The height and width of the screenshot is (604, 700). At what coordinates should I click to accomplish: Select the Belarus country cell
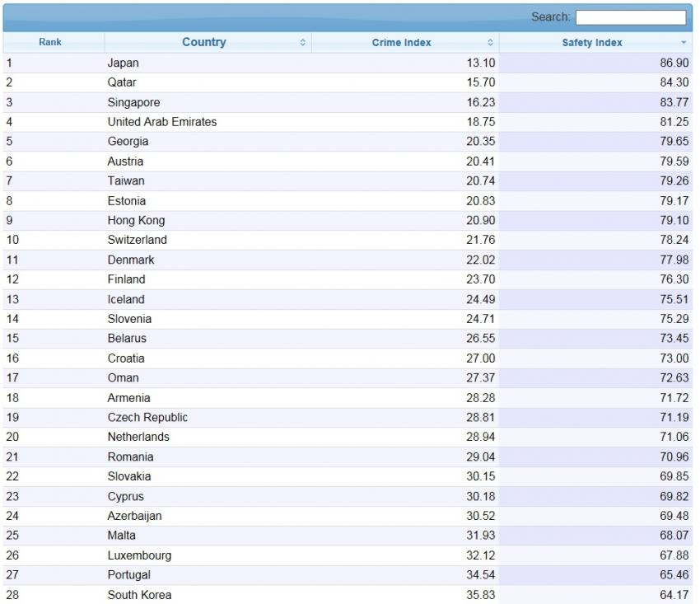[x=208, y=339]
